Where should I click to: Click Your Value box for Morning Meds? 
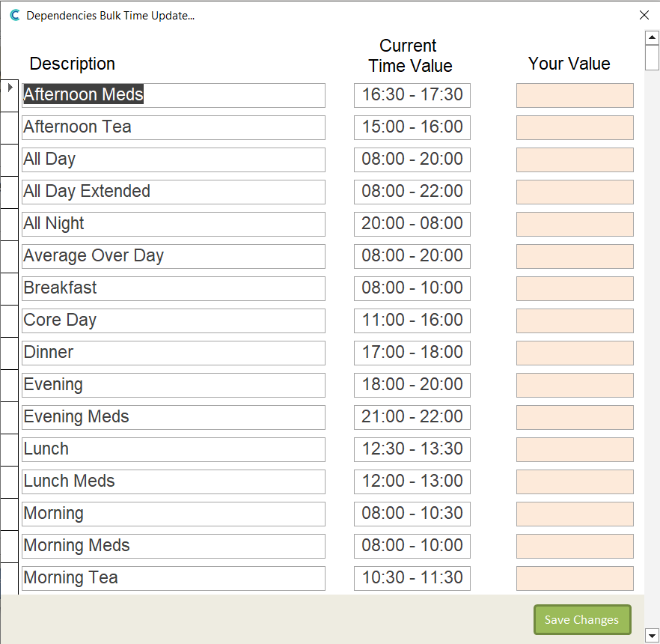[574, 546]
